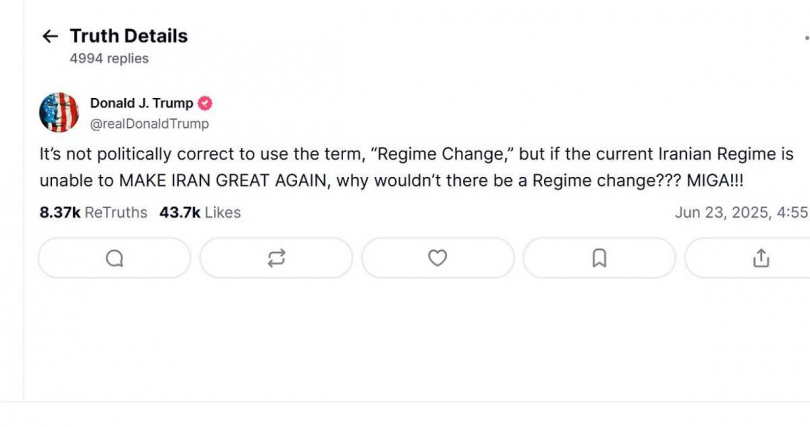Image resolution: width=810 pixels, height=427 pixels.
Task: Go back using the left arrow icon
Action: (50, 36)
